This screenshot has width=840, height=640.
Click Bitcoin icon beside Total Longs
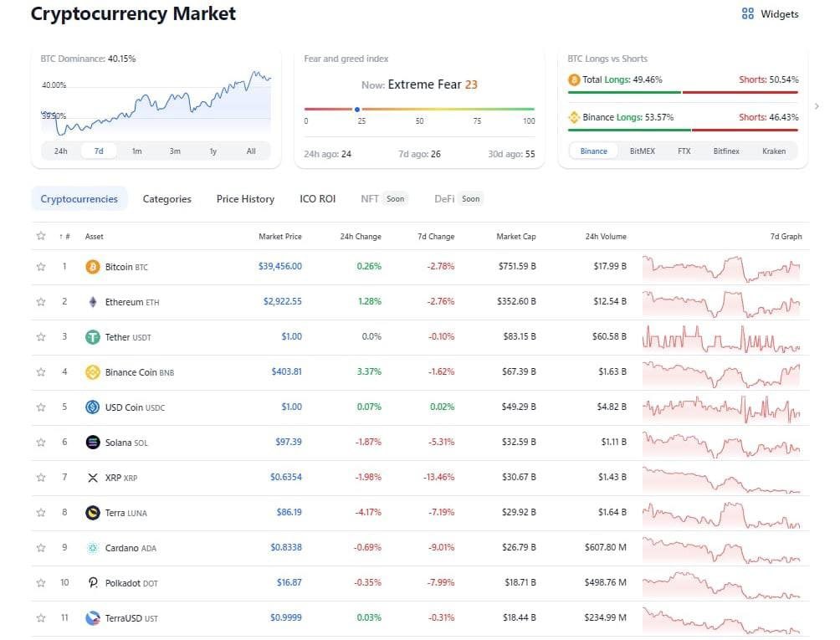pos(574,79)
